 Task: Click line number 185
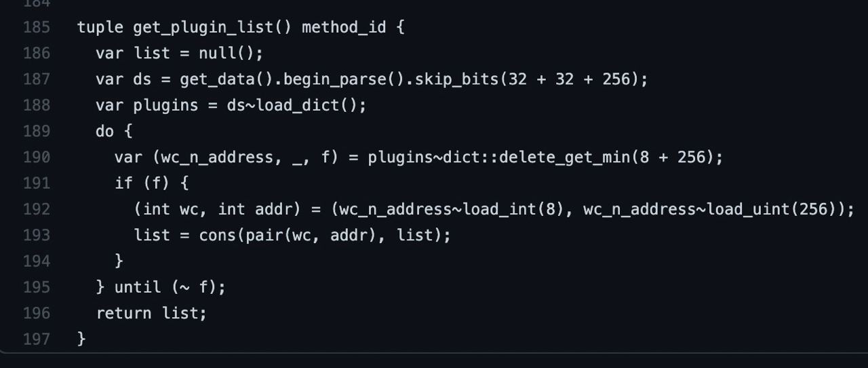37,28
